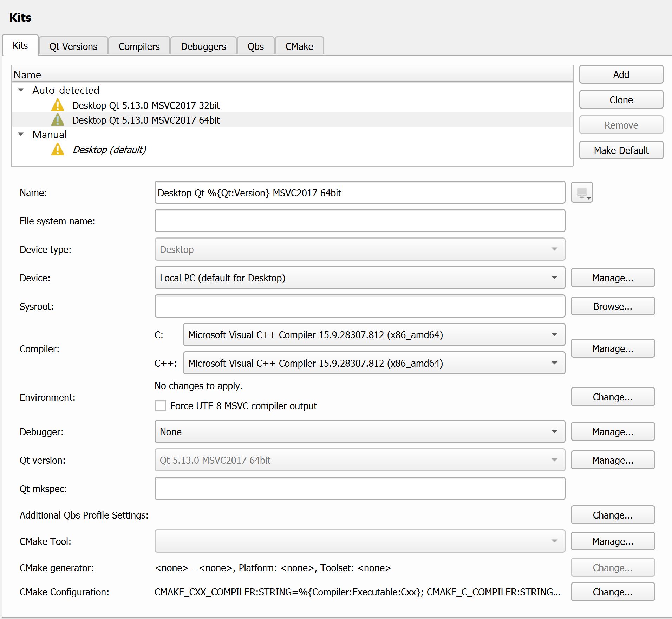Click the File system name input field
The image size is (672, 619).
tap(359, 221)
